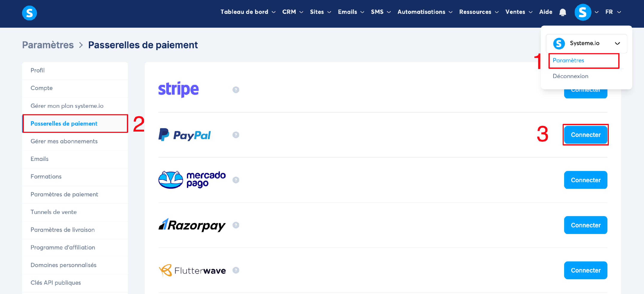644x294 pixels.
Task: Open the notifications bell icon
Action: [x=562, y=12]
